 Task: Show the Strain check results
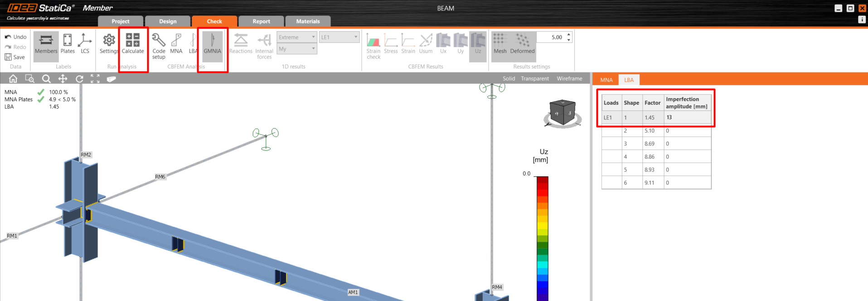(x=373, y=46)
